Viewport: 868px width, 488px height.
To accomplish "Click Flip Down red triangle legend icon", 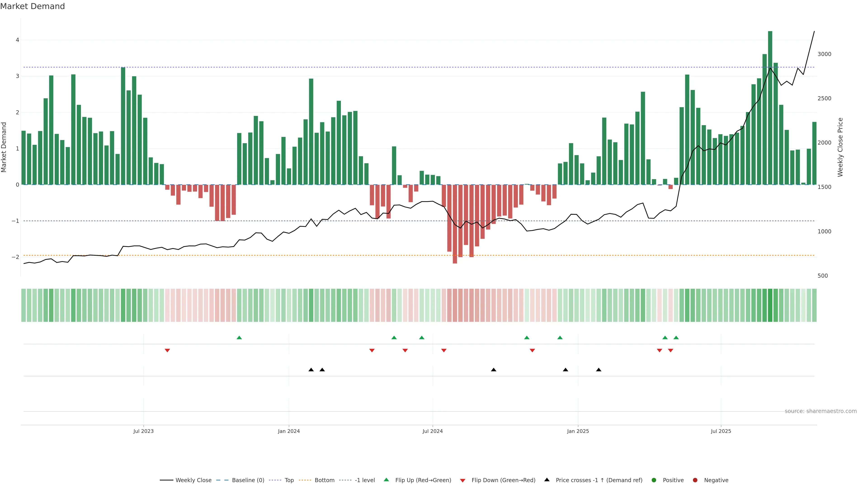I will click(463, 481).
